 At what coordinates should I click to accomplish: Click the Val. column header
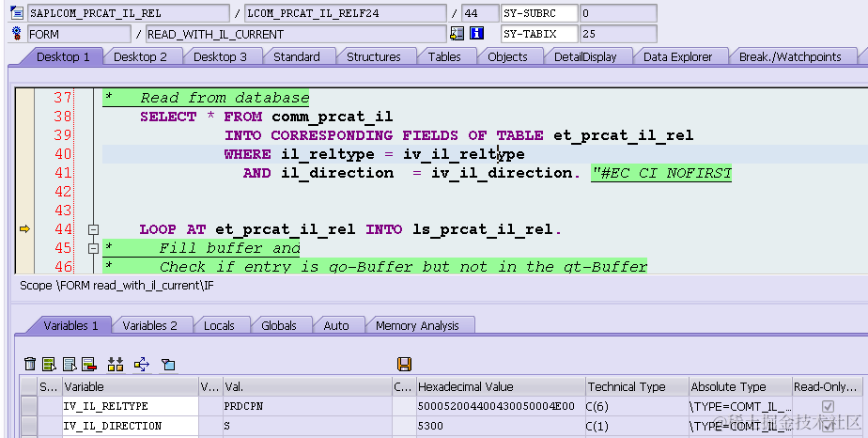(306, 386)
